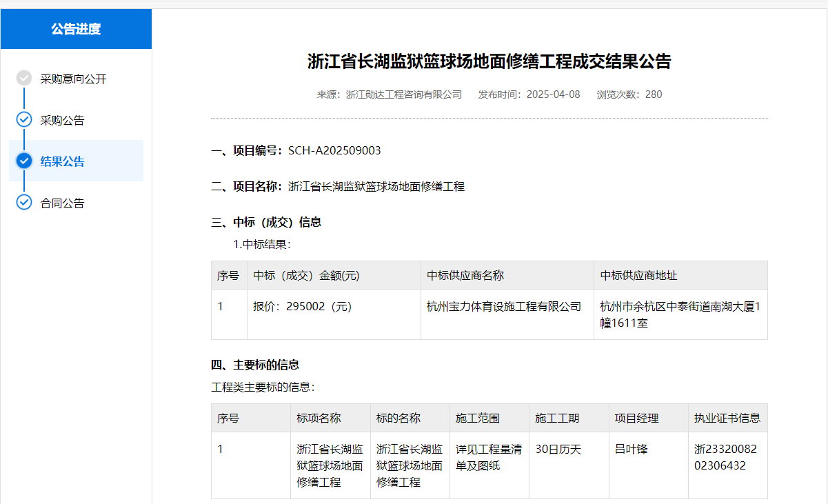828x504 pixels.
Task: Click the checkmark circle beside 采购公告
Action: point(24,120)
